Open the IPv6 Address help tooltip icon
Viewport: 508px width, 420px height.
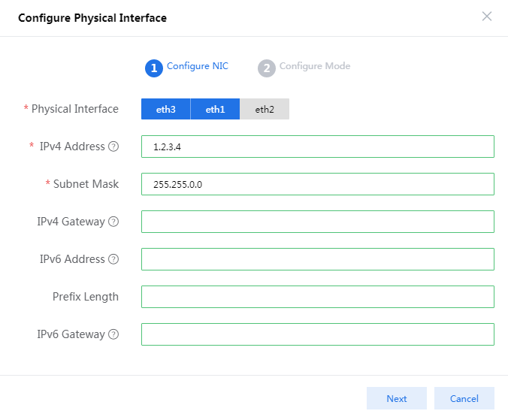(113, 259)
